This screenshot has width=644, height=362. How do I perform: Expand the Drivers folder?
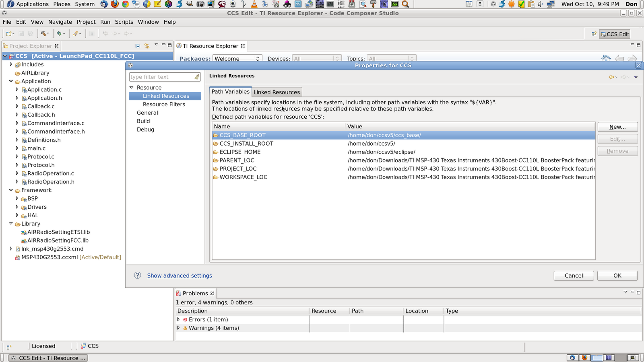coord(17,207)
